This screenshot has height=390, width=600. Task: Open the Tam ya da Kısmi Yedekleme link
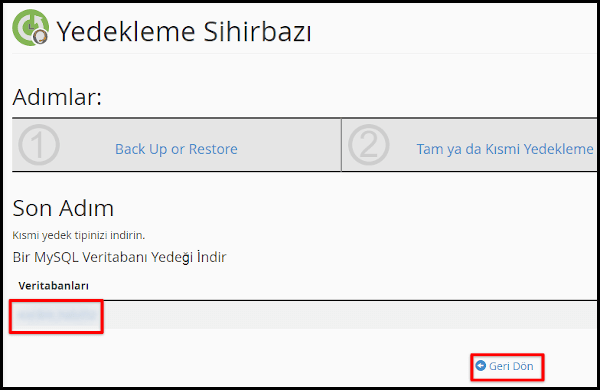(505, 149)
